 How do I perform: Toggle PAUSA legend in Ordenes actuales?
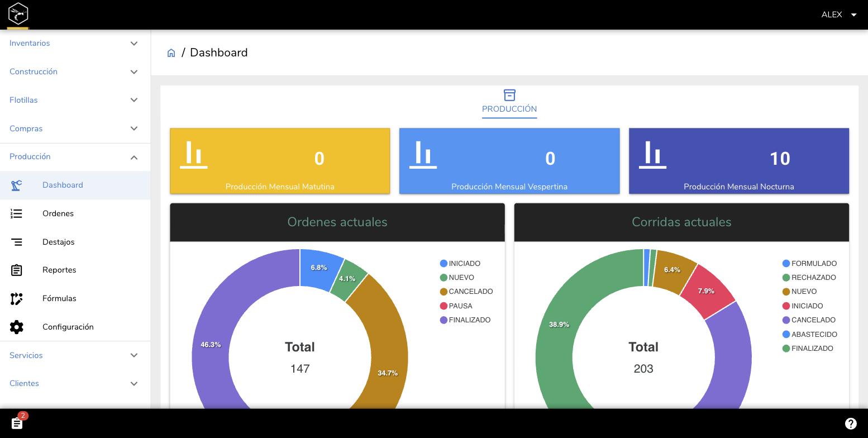click(456, 306)
